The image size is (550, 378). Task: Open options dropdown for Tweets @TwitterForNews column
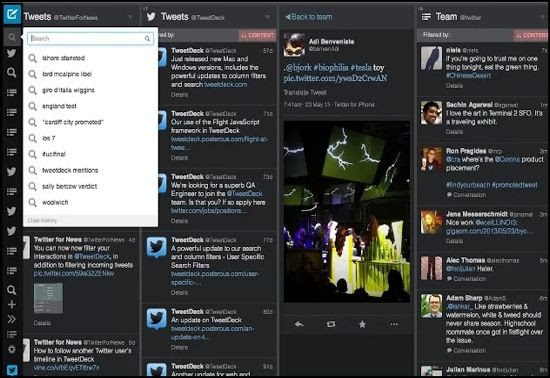click(130, 17)
